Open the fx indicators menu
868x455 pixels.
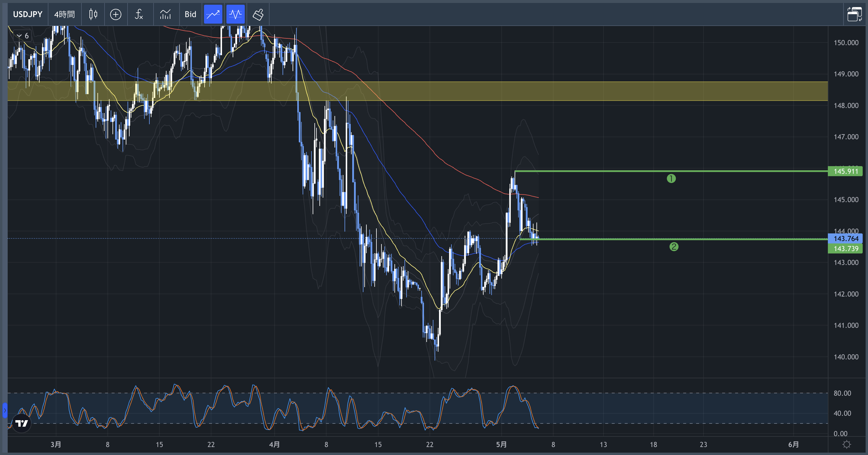139,14
